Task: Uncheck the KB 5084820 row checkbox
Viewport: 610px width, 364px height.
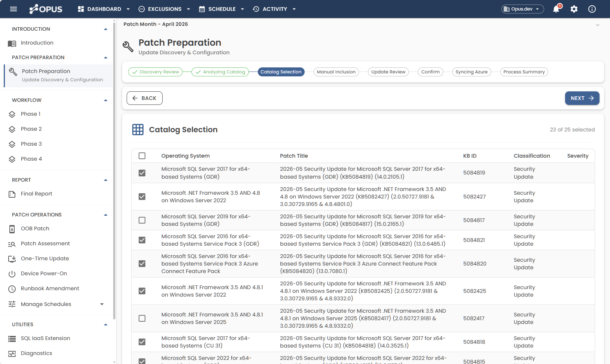Action: (x=142, y=264)
